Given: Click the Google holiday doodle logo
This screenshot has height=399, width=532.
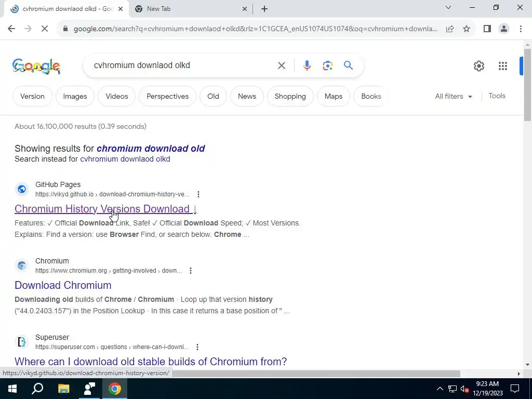Looking at the screenshot, I should click(x=36, y=66).
